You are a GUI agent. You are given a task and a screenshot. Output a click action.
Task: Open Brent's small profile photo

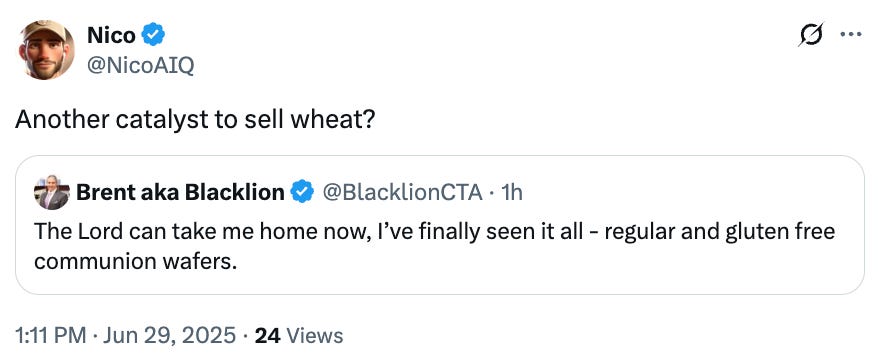click(52, 193)
